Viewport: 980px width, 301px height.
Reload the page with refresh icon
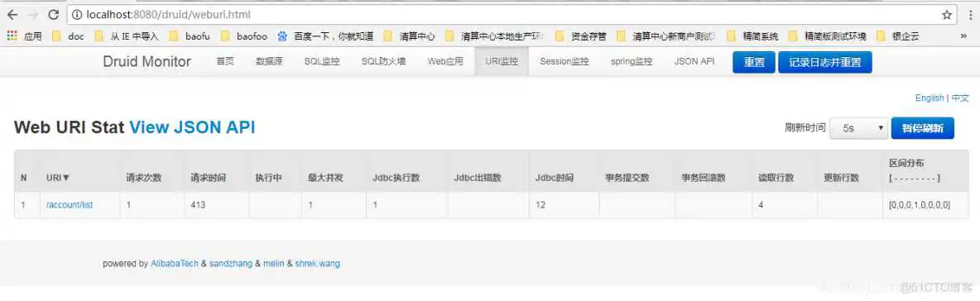click(x=54, y=14)
